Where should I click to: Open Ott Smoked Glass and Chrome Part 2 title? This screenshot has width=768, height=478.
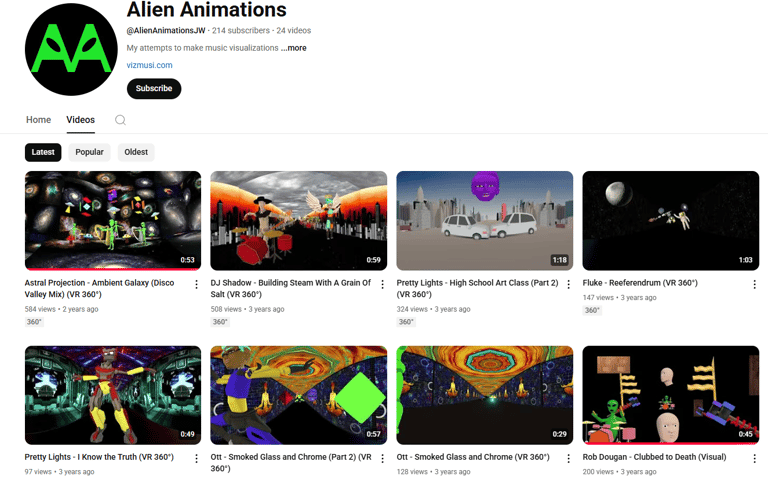[x=291, y=463]
